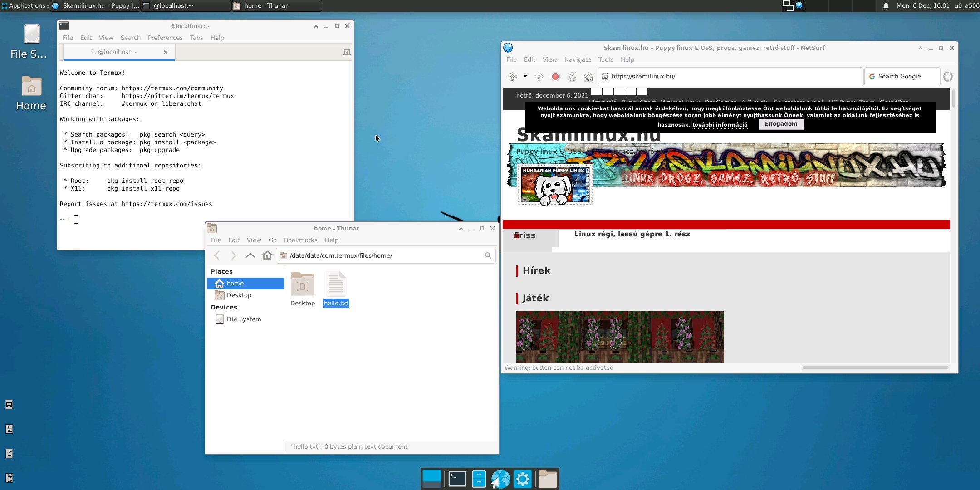
Task: Open the Linux régi, lassú gépre article
Action: (632, 234)
